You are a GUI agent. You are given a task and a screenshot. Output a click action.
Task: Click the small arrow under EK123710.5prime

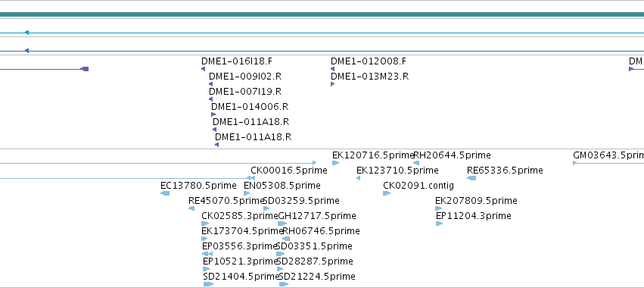coord(358,178)
